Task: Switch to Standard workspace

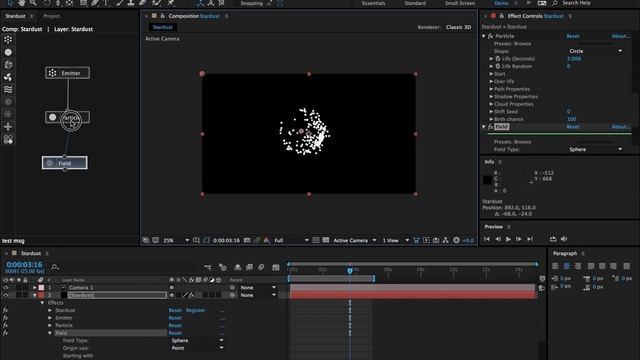Action: [415, 3]
